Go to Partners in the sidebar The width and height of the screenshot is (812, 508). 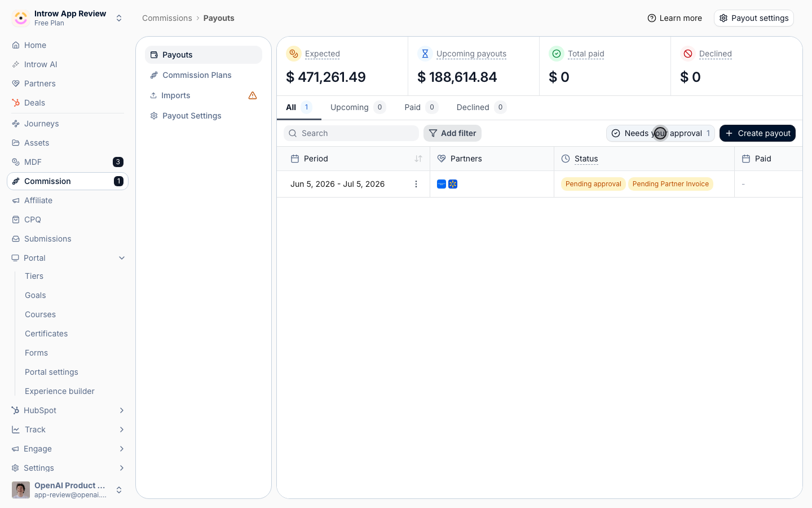pyautogui.click(x=68, y=84)
